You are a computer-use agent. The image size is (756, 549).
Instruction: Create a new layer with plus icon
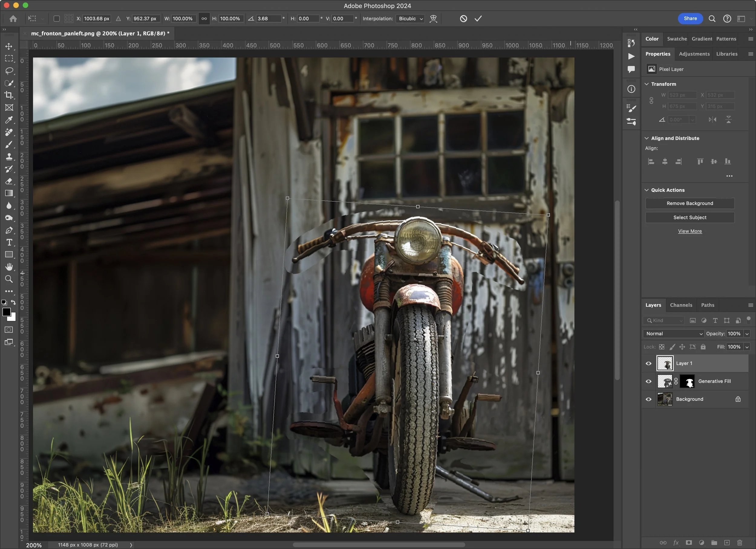pos(727,543)
